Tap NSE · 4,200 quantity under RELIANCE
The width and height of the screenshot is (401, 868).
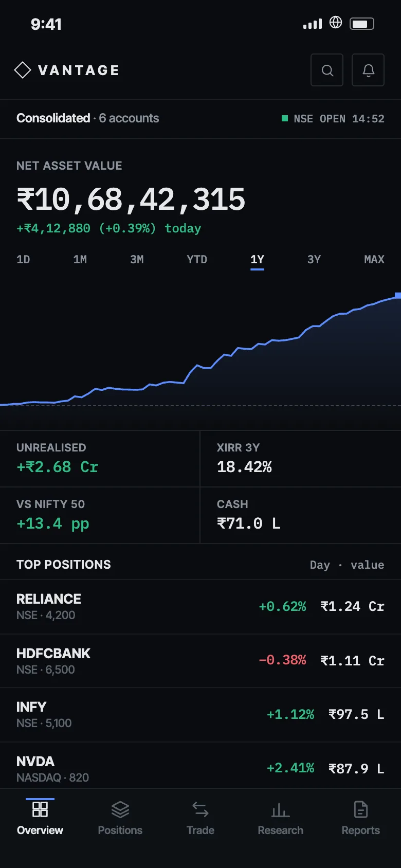tap(46, 616)
